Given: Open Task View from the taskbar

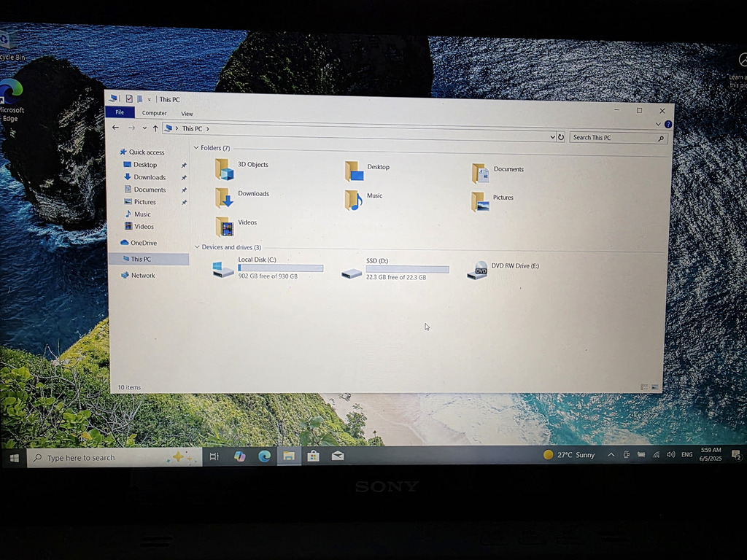Looking at the screenshot, I should tap(214, 456).
